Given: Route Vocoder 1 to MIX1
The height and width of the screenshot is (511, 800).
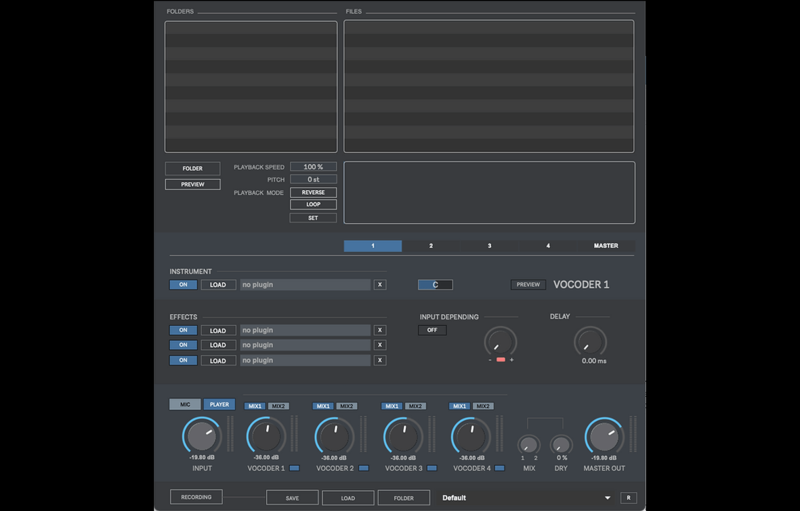Looking at the screenshot, I should [255, 406].
